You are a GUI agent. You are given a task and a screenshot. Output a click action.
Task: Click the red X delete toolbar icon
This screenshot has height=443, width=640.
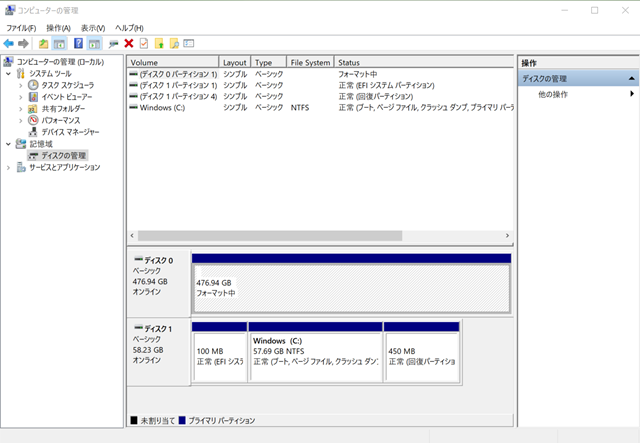click(x=129, y=43)
